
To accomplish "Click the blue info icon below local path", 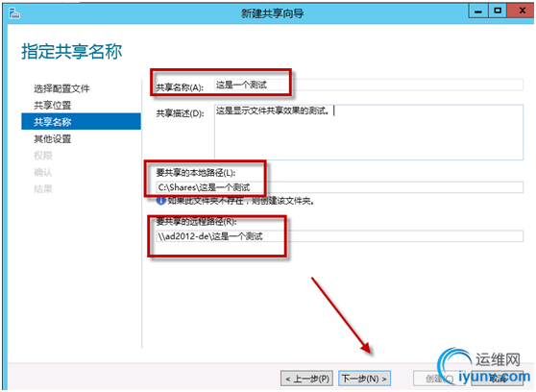I will [160, 201].
